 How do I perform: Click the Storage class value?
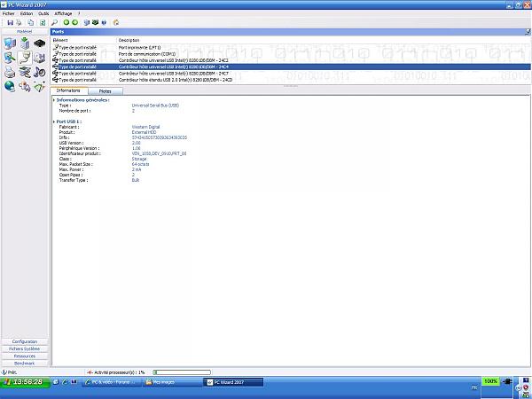pyautogui.click(x=139, y=159)
